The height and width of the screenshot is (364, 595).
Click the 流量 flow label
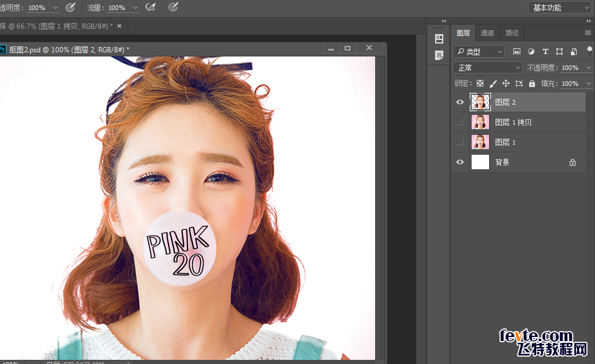(x=95, y=8)
